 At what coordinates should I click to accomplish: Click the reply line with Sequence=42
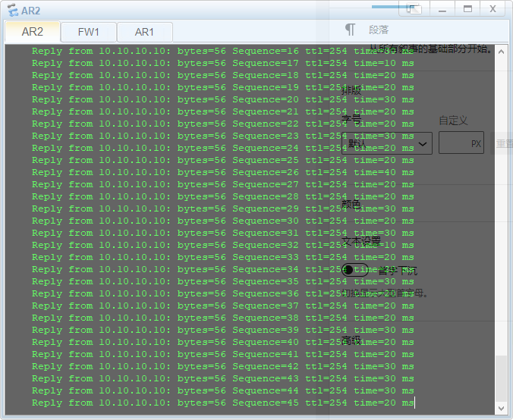222,367
